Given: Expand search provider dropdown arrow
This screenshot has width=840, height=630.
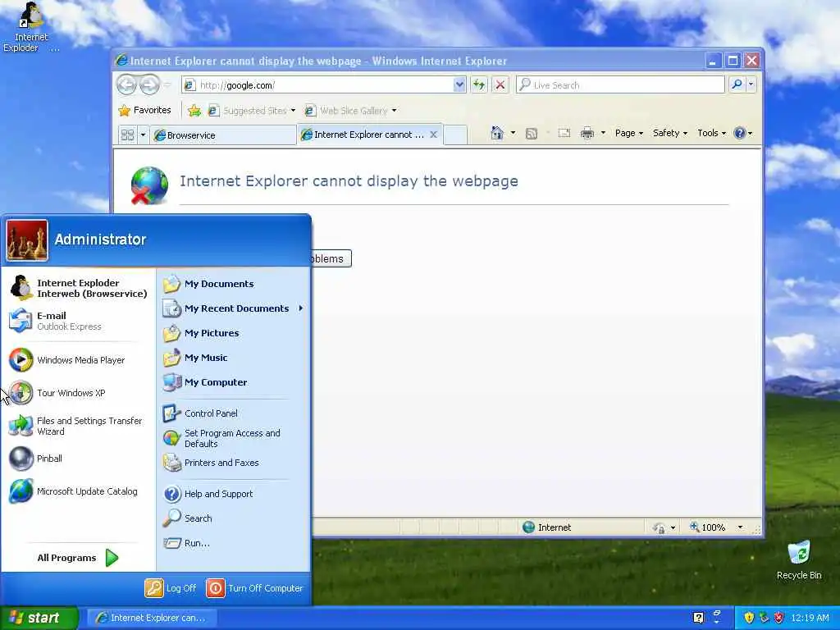Looking at the screenshot, I should click(x=751, y=84).
